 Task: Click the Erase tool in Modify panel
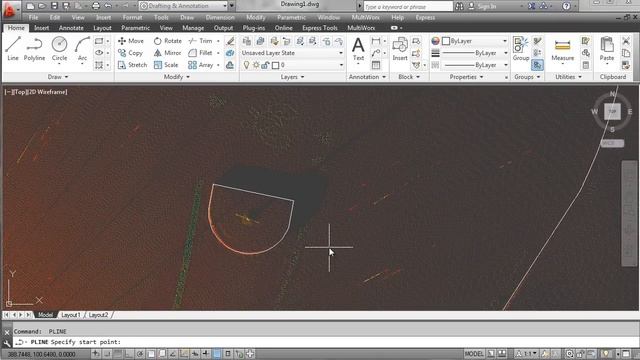[x=230, y=41]
